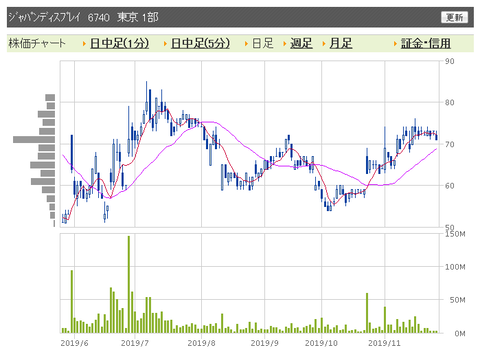Click the 2019/6 date axis label
The width and height of the screenshot is (480, 361).
74,343
